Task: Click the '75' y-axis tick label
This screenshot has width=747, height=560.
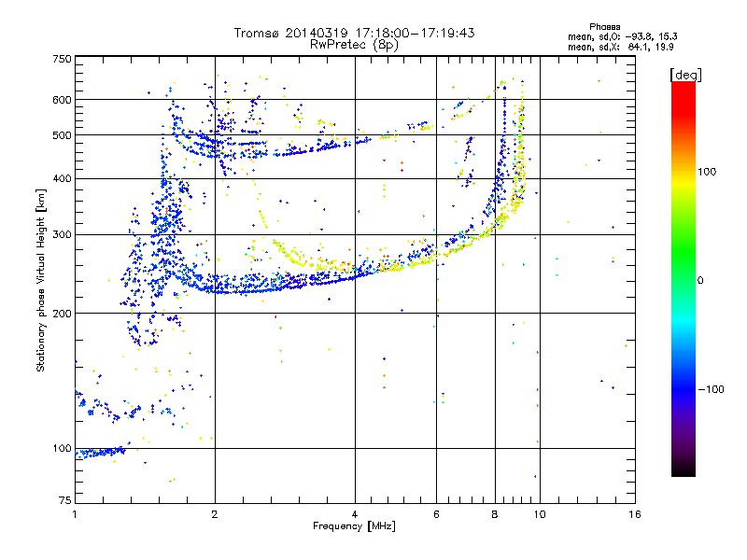Action: [65, 500]
